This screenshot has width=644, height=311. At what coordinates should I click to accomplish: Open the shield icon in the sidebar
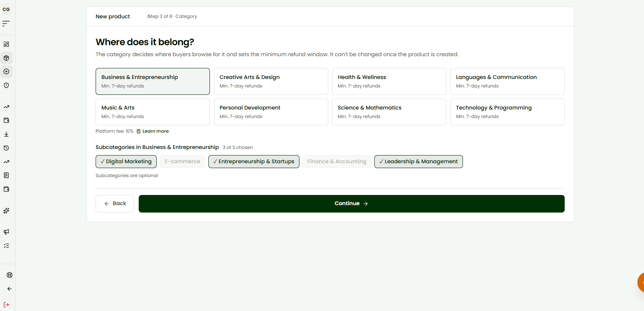tap(6, 85)
